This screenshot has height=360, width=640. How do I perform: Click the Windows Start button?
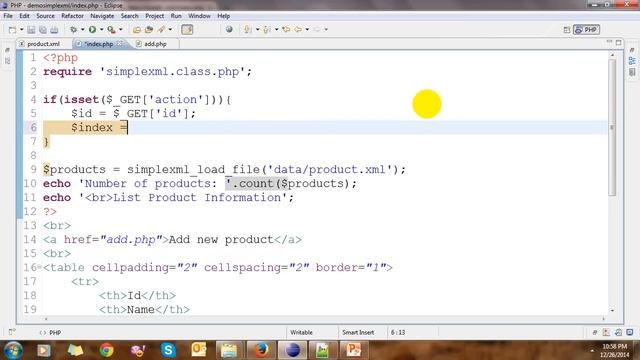click(x=13, y=350)
